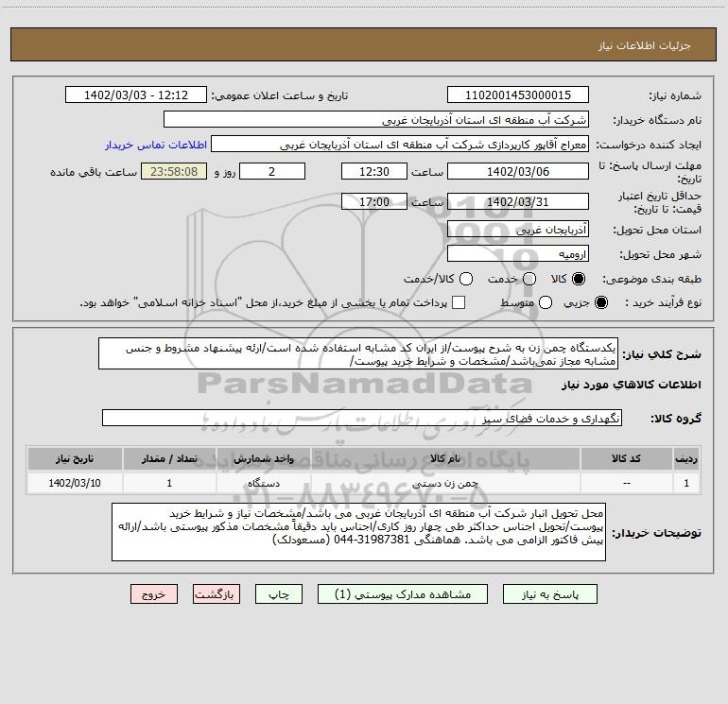Click the اطلاعات کالاهای مورد نیاز heading
Image resolution: width=728 pixels, height=704 pixels.
coord(632,385)
